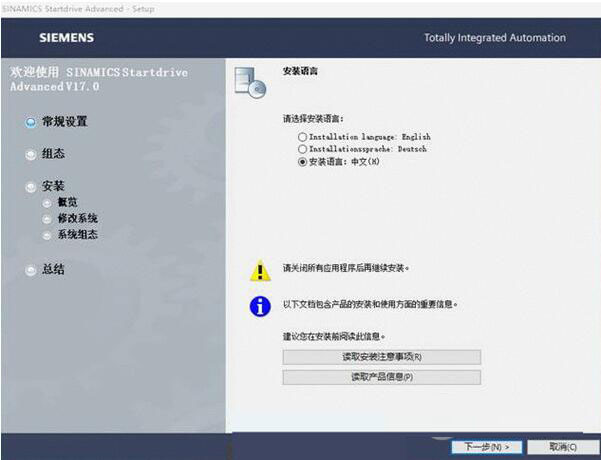Screen dimensions: 601x460
Task: Cancel setup with the 取消 button
Action: click(x=563, y=447)
